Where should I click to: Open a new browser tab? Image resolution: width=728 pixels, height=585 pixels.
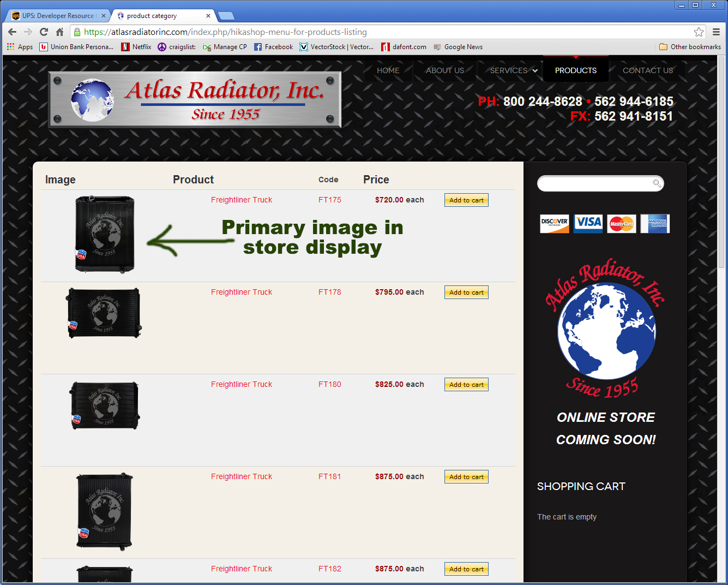pyautogui.click(x=226, y=16)
